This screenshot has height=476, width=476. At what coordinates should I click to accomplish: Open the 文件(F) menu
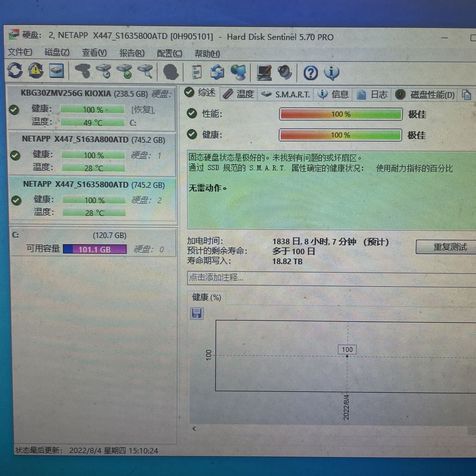click(20, 52)
